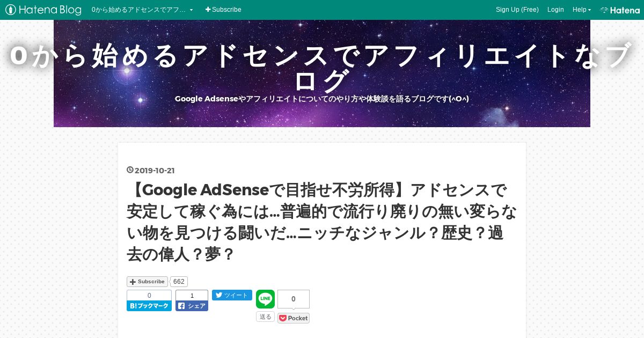Image resolution: width=644 pixels, height=338 pixels.
Task: Click Subscribe in the top navigation bar
Action: click(x=223, y=10)
